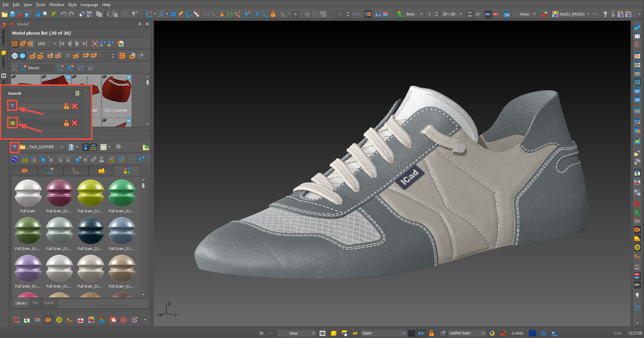Switch to the Scene tab

pos(49,303)
